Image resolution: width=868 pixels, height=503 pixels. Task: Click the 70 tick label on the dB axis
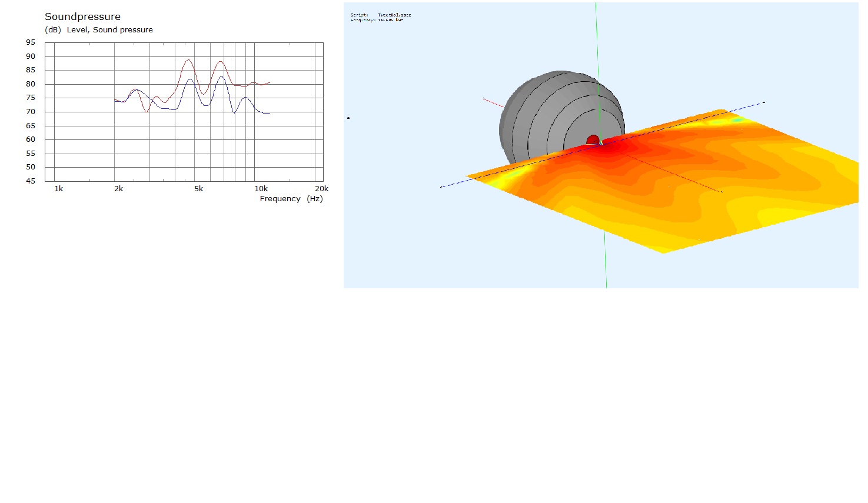click(31, 112)
